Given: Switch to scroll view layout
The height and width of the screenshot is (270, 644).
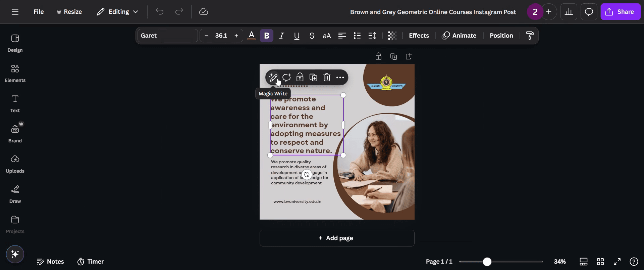Looking at the screenshot, I should pyautogui.click(x=584, y=262).
